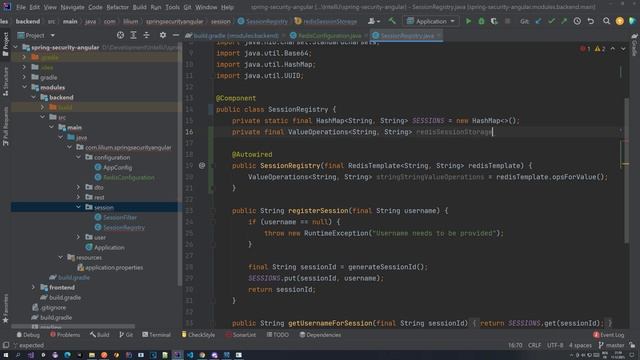The image size is (640, 360).
Task: Expand the gradle folder under project root
Action: click(x=24, y=77)
